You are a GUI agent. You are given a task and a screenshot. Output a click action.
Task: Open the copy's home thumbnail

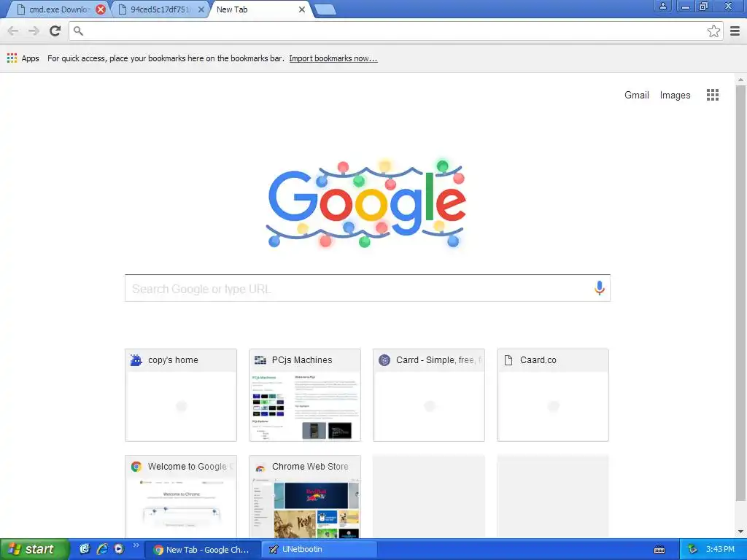(181, 394)
